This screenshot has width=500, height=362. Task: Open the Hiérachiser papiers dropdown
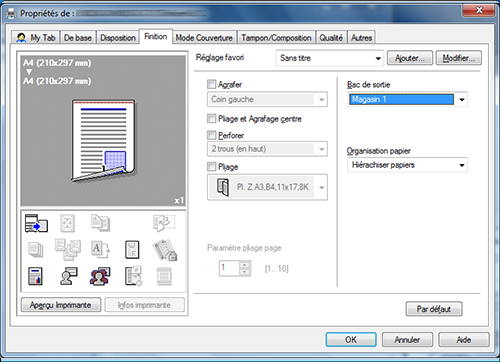407,165
